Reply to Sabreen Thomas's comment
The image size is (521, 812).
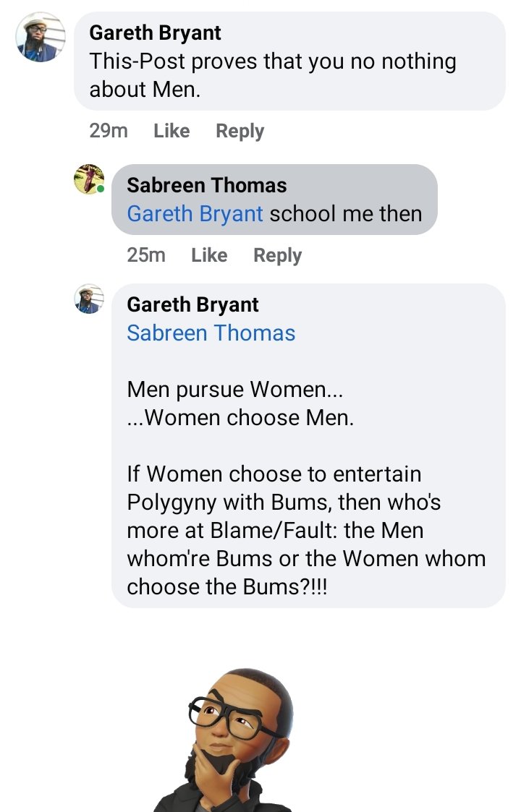[277, 255]
